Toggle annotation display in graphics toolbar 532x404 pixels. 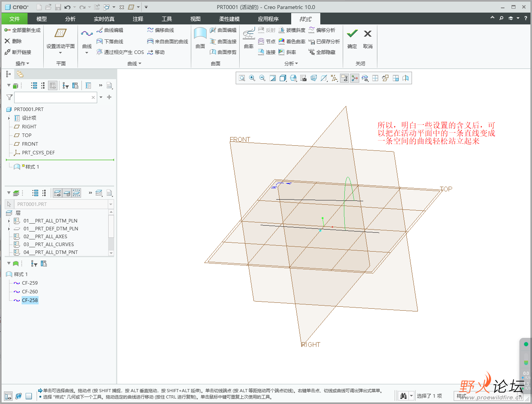point(344,78)
